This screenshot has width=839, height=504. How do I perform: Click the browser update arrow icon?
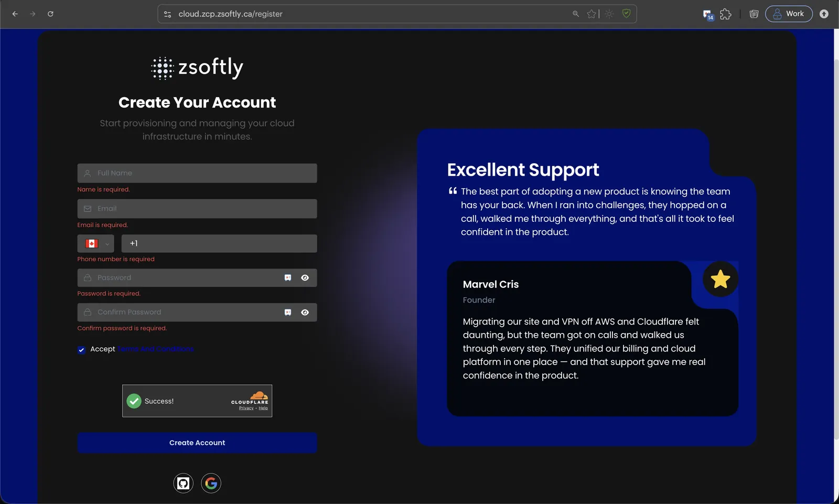[824, 14]
